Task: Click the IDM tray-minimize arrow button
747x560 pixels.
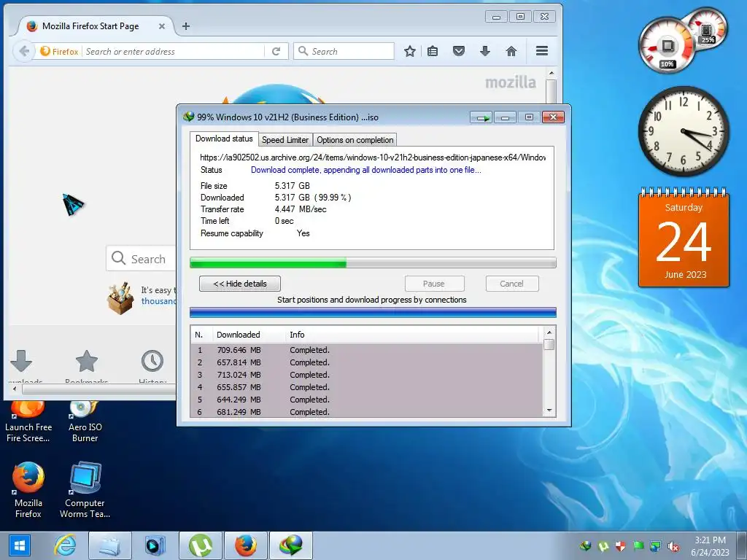Action: (x=481, y=117)
